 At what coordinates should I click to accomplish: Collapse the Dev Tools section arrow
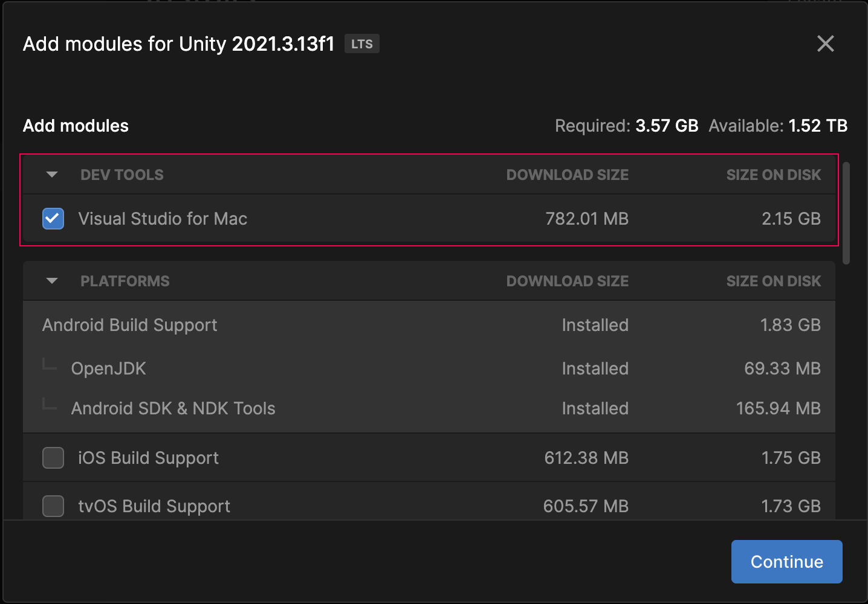click(52, 175)
